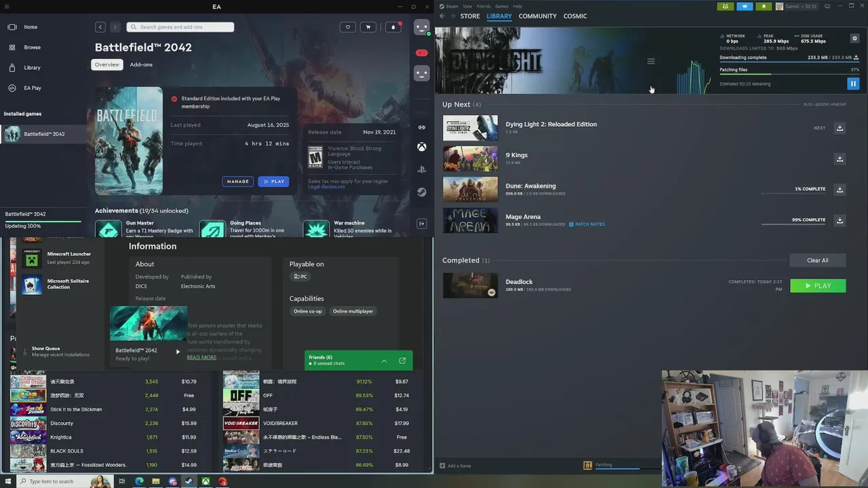
Task: Click the PlayStation icon in EA friends panel
Action: point(422,169)
